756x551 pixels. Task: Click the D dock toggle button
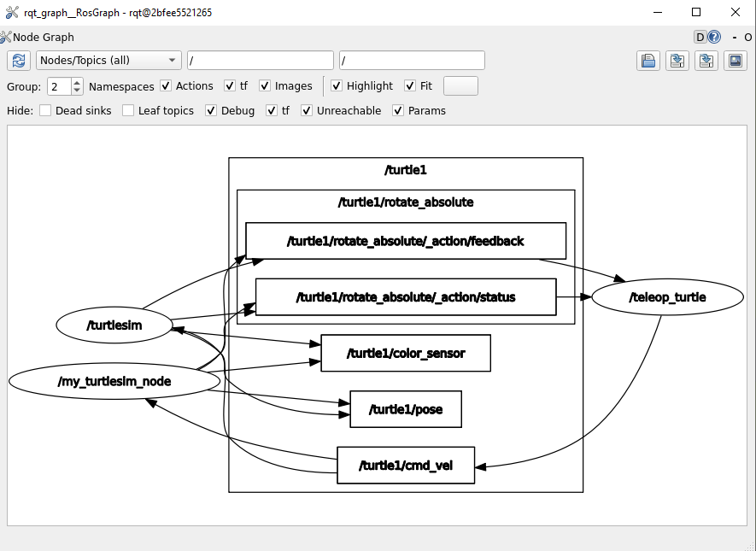pyautogui.click(x=700, y=37)
